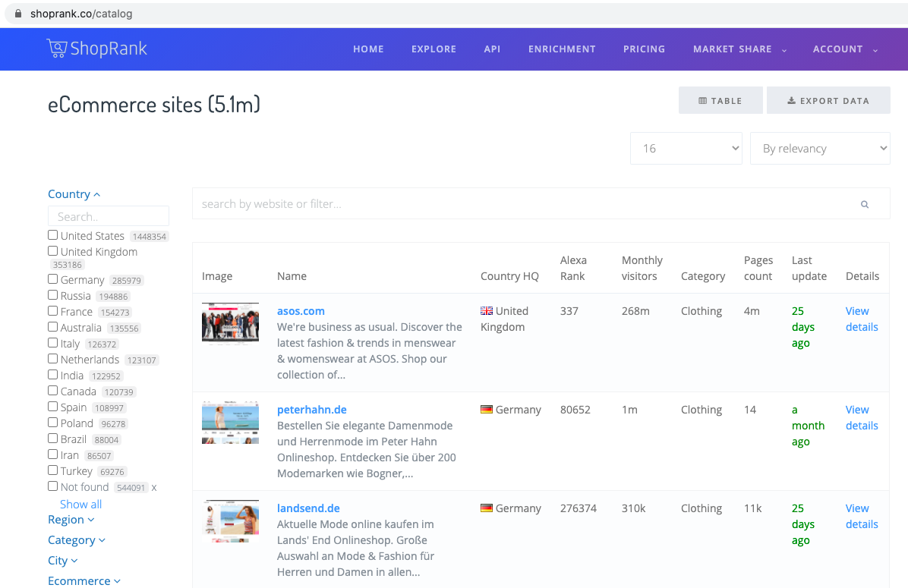This screenshot has width=908, height=588.
Task: Check the Turkey country filter
Action: click(x=52, y=470)
